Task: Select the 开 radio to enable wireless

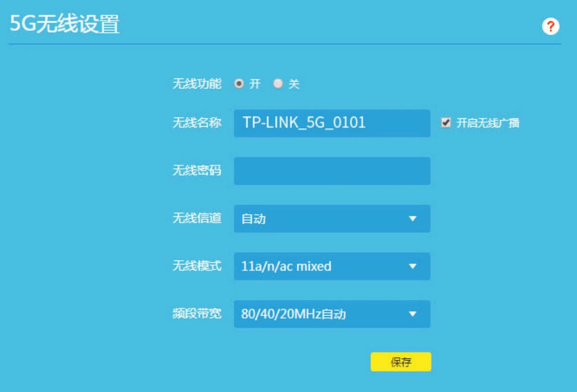Action: 239,84
